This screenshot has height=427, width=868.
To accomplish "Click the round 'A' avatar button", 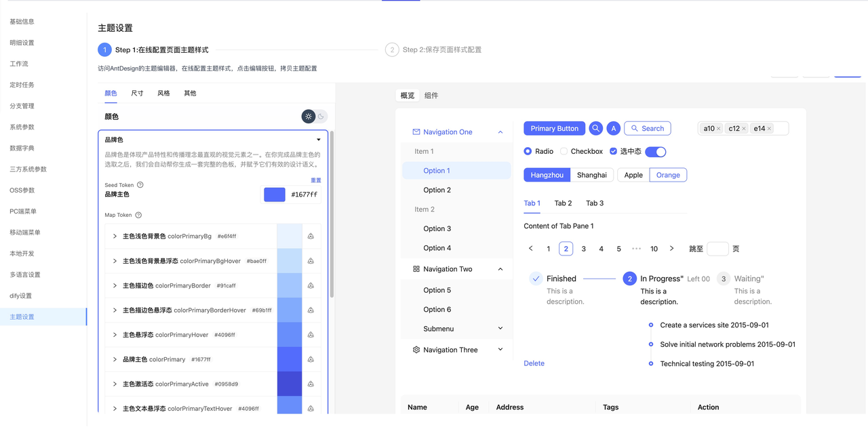I will coord(613,128).
